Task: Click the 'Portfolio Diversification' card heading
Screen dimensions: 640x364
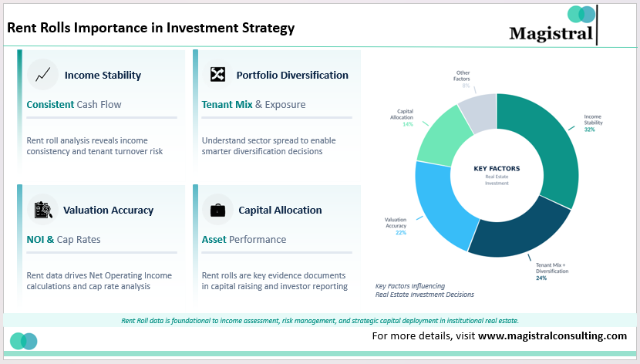Action: click(x=292, y=75)
